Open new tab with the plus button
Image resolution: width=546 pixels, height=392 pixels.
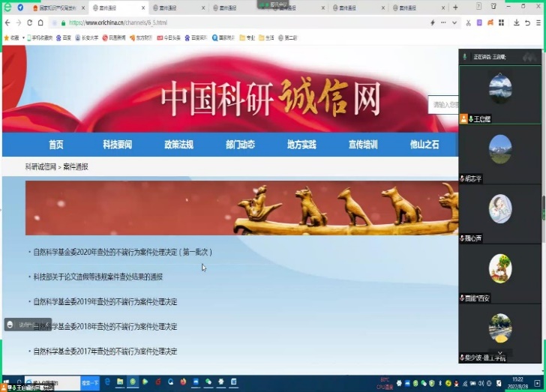coord(454,7)
